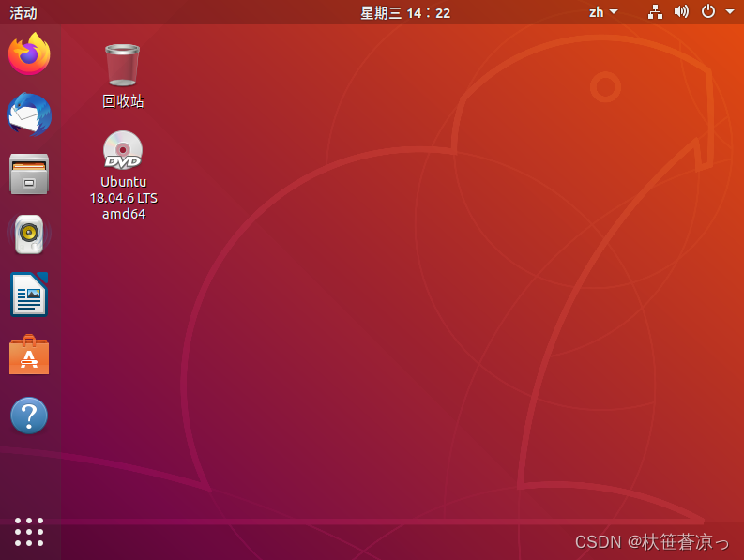Viewport: 744px width, 560px height.
Task: Open the zh input source menu
Action: pos(603,12)
